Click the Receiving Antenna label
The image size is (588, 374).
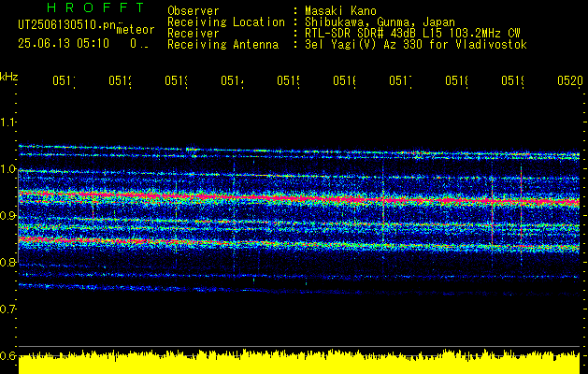222,45
